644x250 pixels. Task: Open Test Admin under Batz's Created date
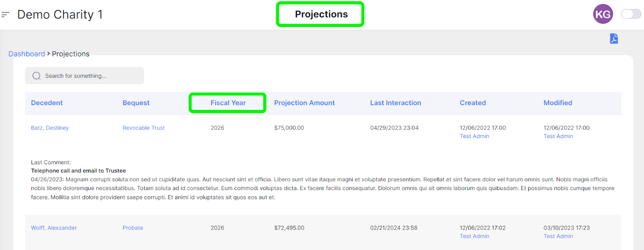(x=475, y=136)
